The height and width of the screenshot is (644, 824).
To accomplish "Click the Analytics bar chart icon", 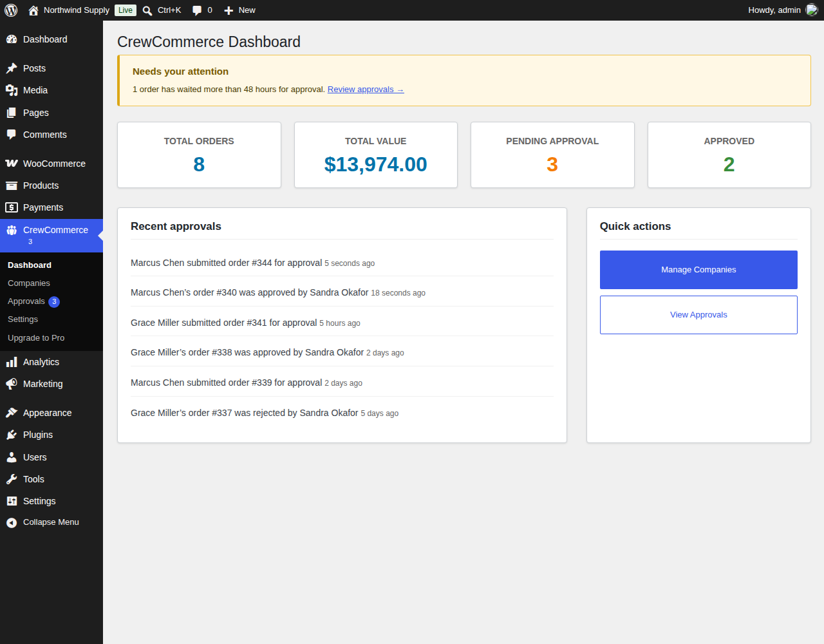I will tap(12, 362).
